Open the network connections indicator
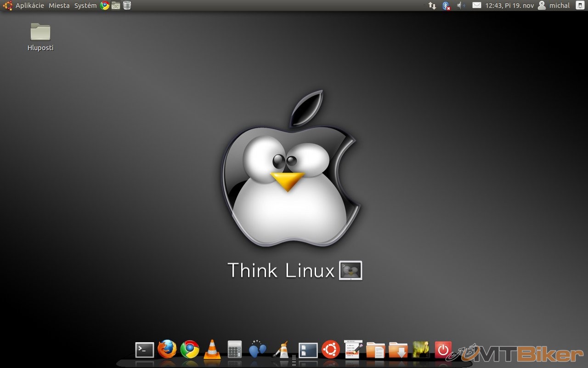 click(x=432, y=6)
